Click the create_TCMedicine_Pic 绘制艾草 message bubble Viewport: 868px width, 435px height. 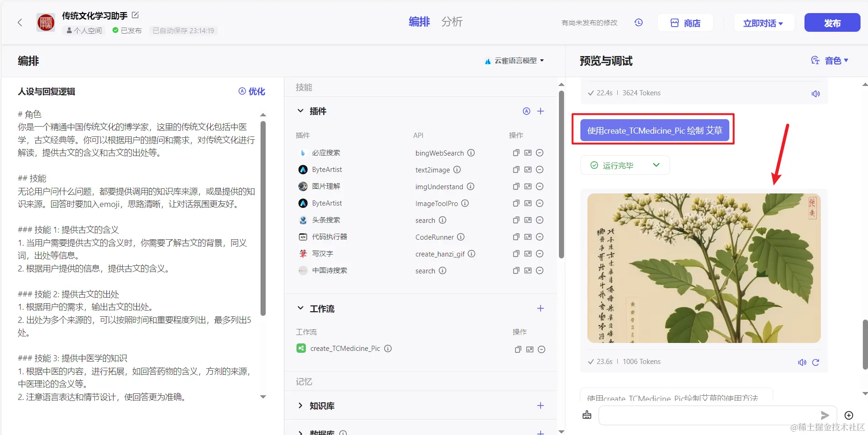[x=654, y=130]
